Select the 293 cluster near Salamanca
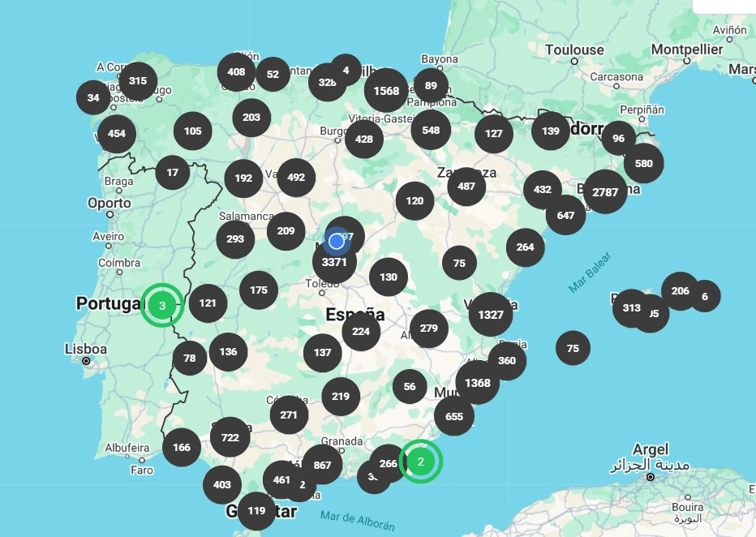The image size is (756, 537). [235, 239]
